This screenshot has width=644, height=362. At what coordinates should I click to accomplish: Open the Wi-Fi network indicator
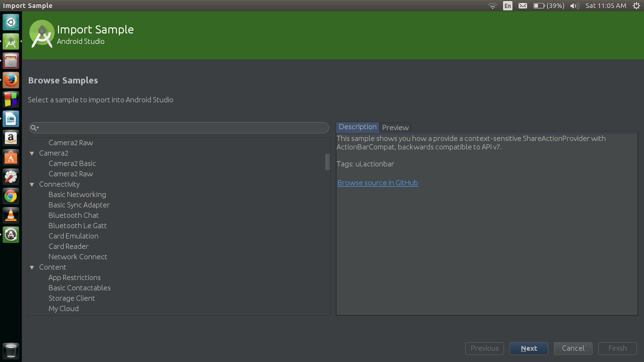(x=493, y=6)
